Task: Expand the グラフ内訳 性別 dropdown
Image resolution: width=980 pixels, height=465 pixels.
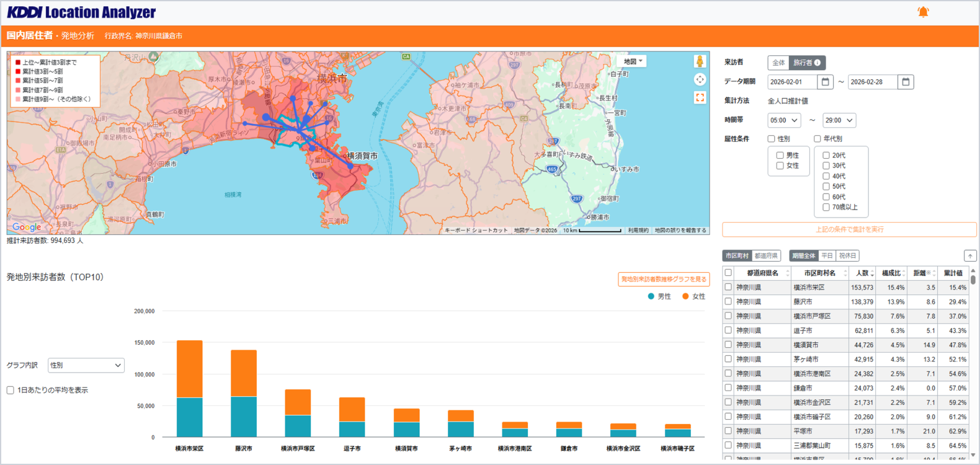Action: coord(86,365)
